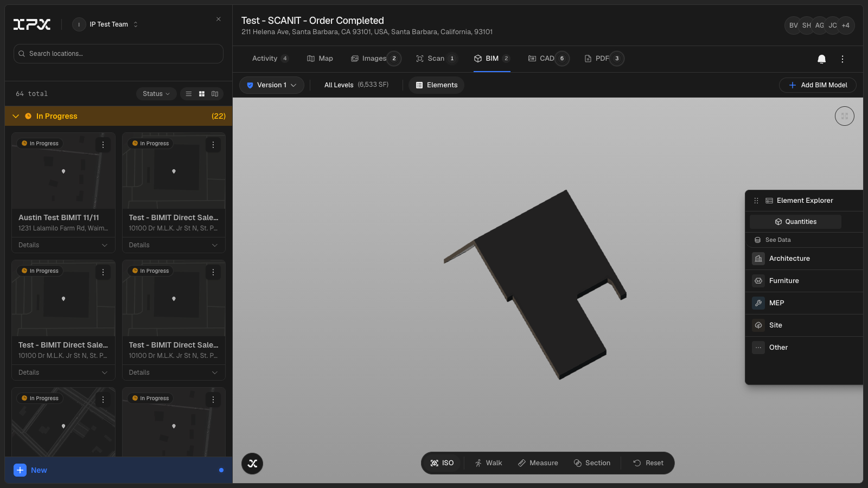Image resolution: width=868 pixels, height=488 pixels.
Task: Open the Version 1 dropdown
Action: [x=272, y=85]
